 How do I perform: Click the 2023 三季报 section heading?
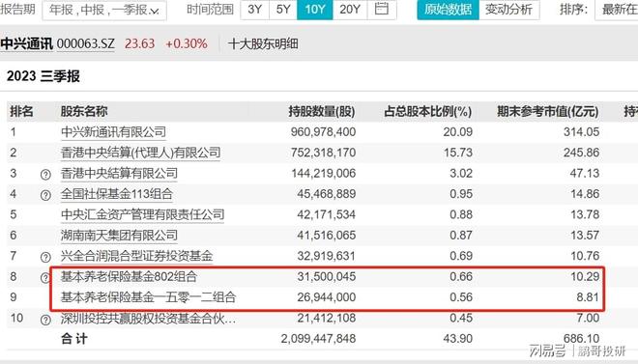click(43, 76)
